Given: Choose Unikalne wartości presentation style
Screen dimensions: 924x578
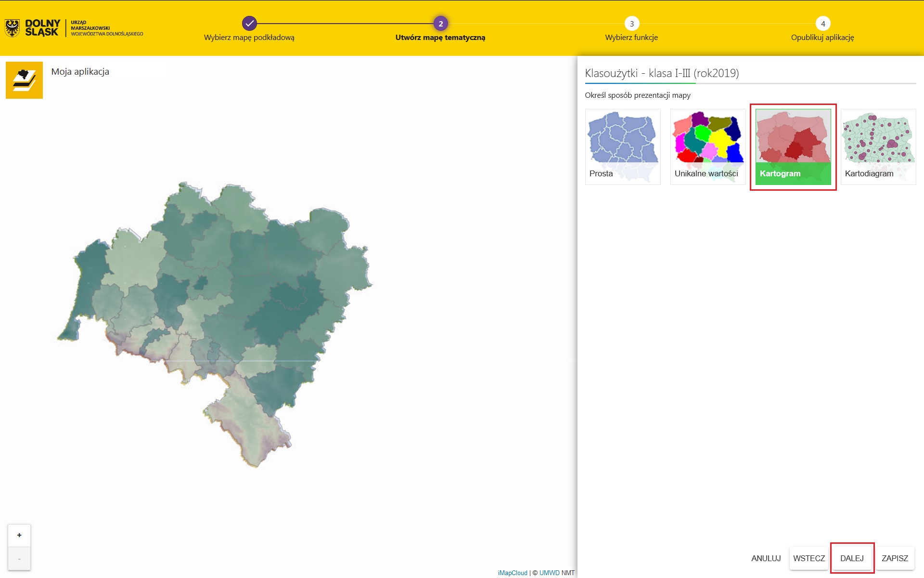Looking at the screenshot, I should 708,146.
